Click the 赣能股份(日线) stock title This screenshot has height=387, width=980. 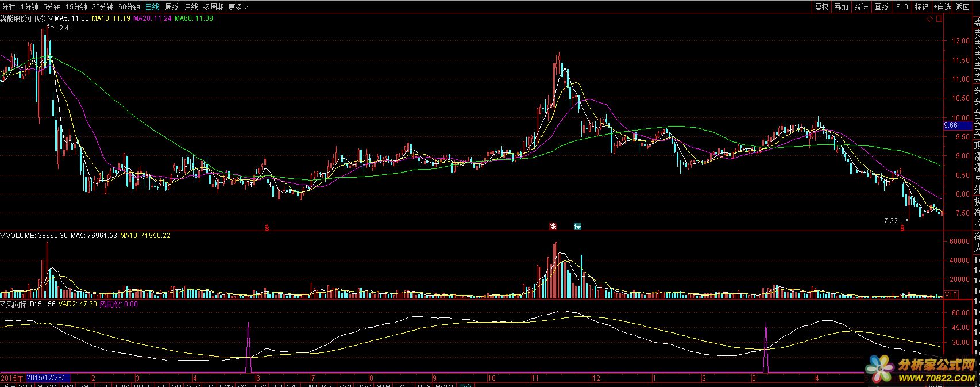pyautogui.click(x=23, y=18)
